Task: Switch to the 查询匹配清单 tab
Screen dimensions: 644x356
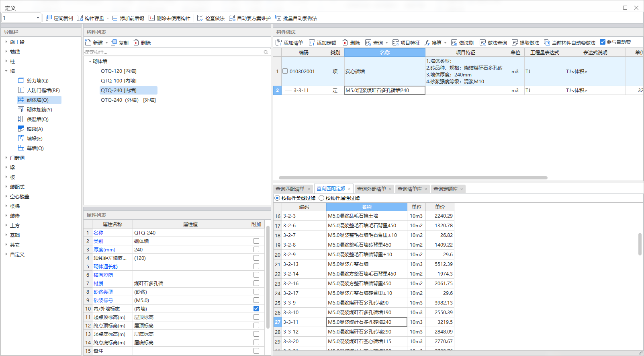Action: [290, 189]
